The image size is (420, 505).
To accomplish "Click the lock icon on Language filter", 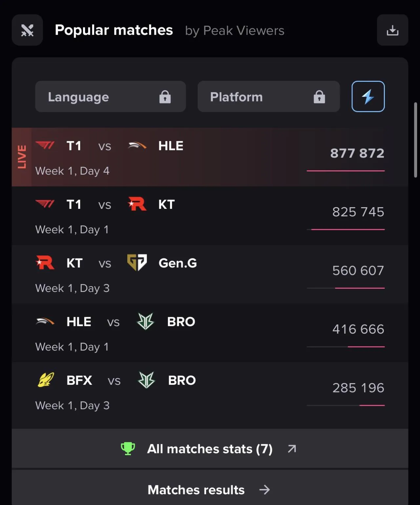I will click(165, 97).
